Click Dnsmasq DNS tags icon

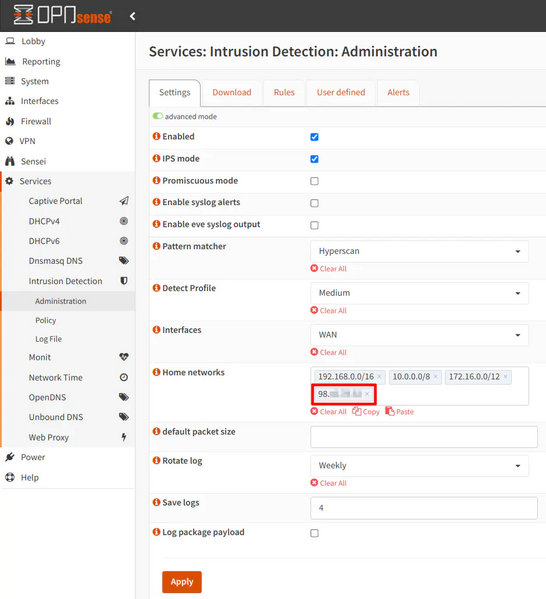pos(124,261)
